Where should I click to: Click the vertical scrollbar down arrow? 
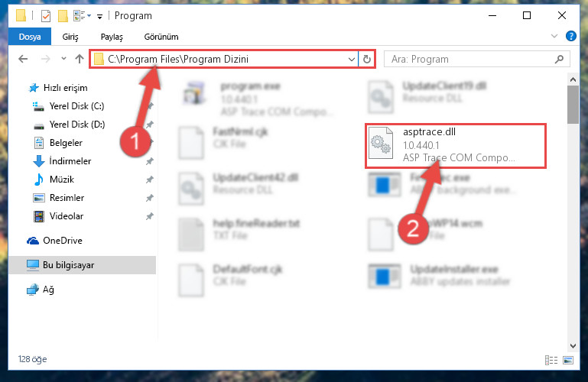(x=573, y=345)
